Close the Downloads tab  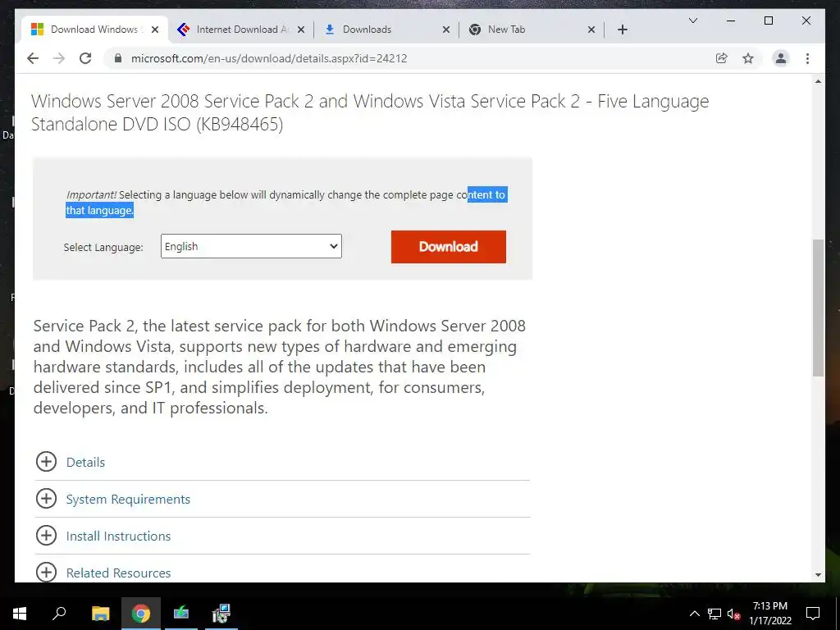pos(445,30)
